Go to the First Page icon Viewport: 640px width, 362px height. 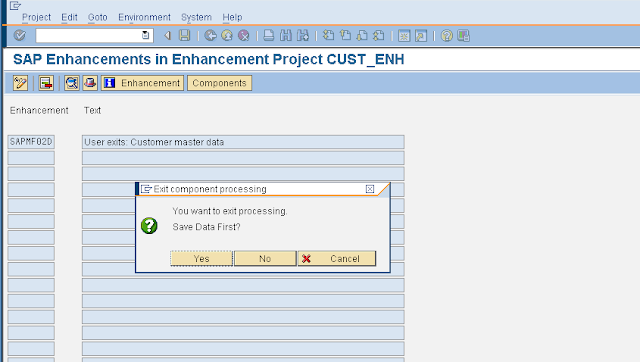(x=328, y=36)
